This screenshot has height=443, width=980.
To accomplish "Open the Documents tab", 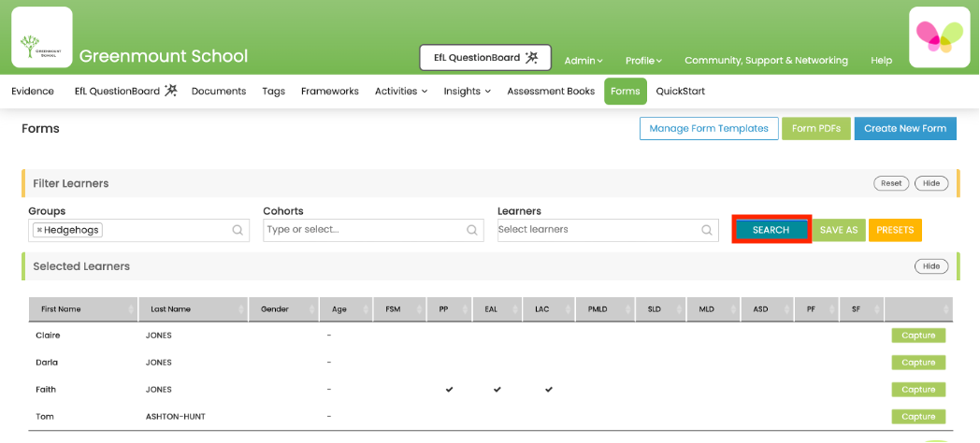I will (219, 92).
